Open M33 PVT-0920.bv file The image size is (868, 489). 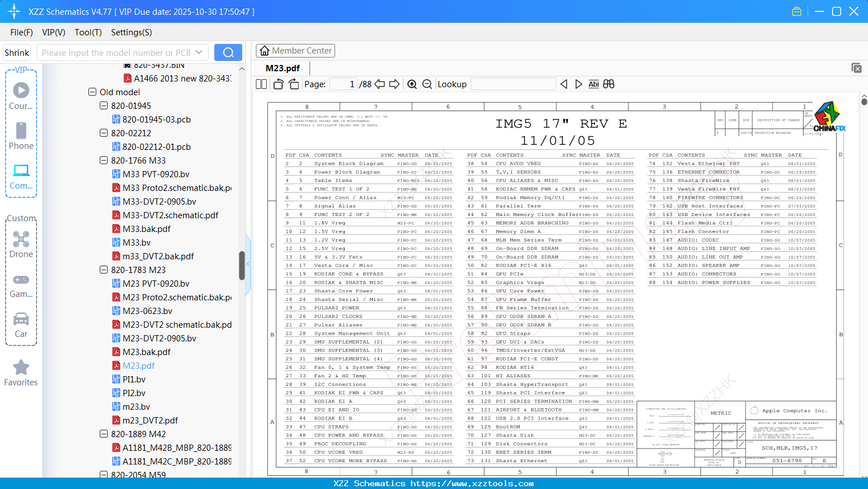(x=150, y=174)
